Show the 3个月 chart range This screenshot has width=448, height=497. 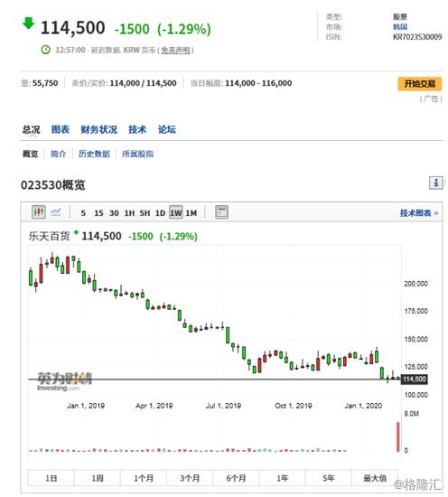[190, 478]
